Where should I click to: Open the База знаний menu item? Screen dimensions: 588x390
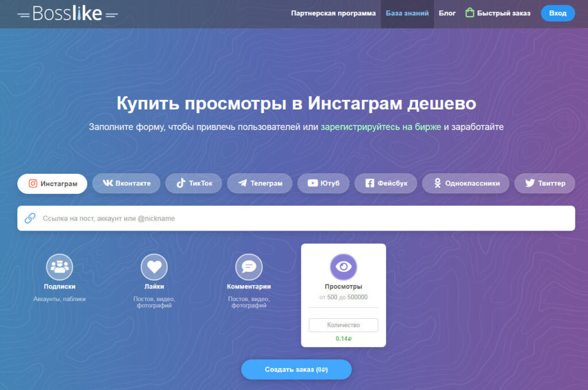[407, 13]
